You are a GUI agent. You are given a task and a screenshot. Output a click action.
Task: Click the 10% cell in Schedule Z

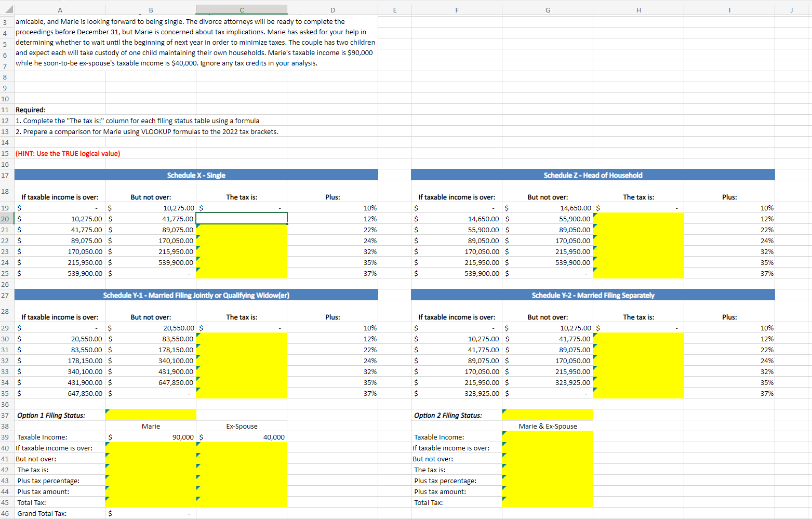click(729, 208)
